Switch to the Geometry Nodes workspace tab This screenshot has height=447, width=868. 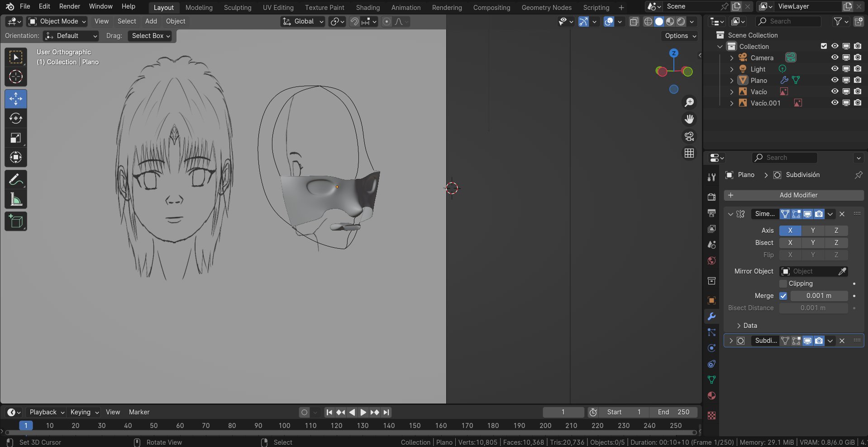point(546,7)
